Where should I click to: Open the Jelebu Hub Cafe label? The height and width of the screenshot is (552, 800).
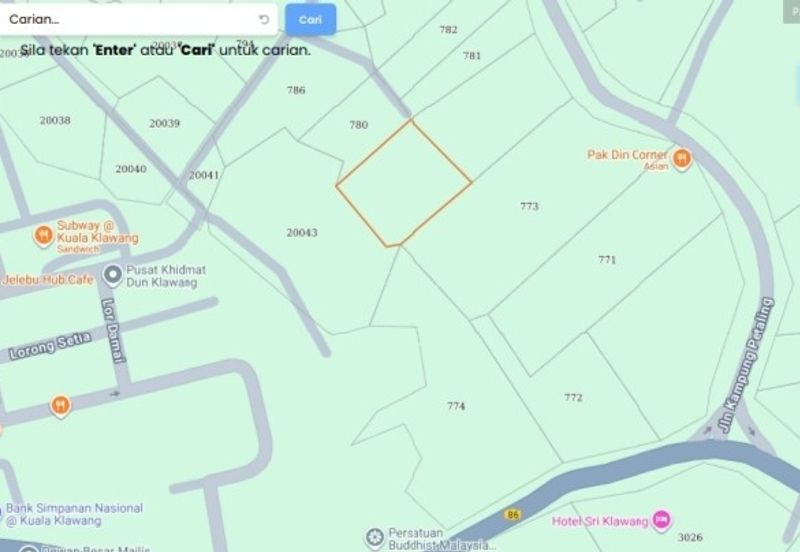point(47,280)
